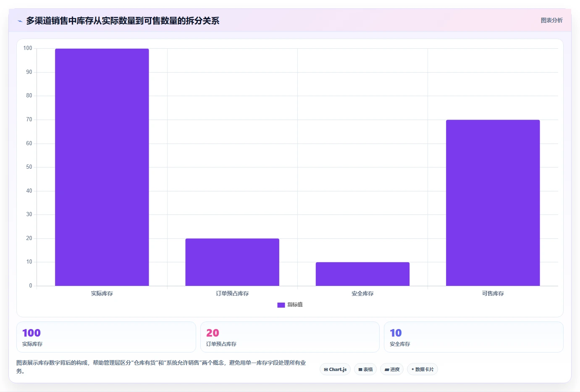This screenshot has height=392, width=580.
Task: Click the y-axis value 100
Action: click(x=28, y=48)
